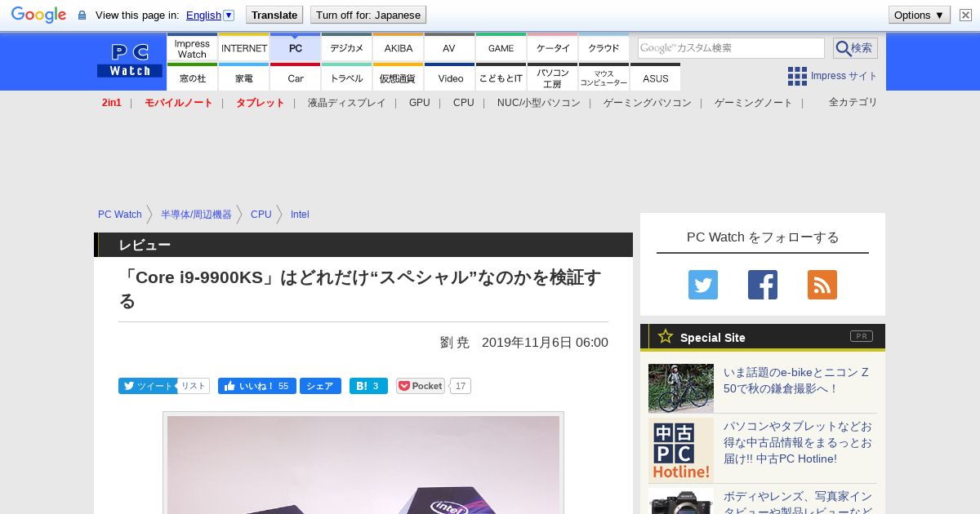This screenshot has width=980, height=514.
Task: Save article with Pocket button
Action: [x=421, y=386]
